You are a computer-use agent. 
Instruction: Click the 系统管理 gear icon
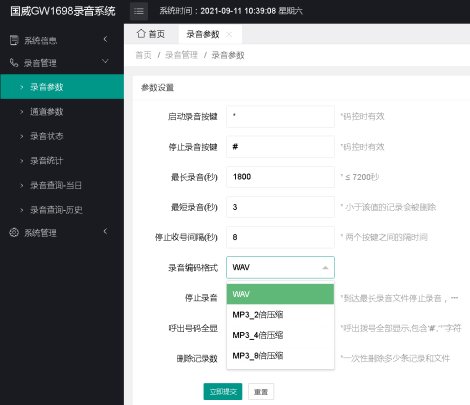14,232
